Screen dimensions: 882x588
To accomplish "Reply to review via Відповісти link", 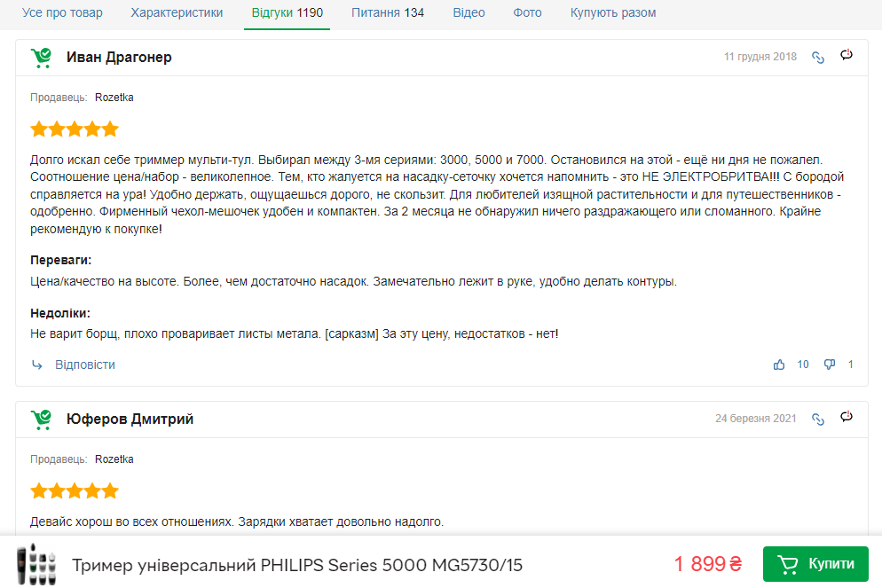I will click(x=84, y=365).
